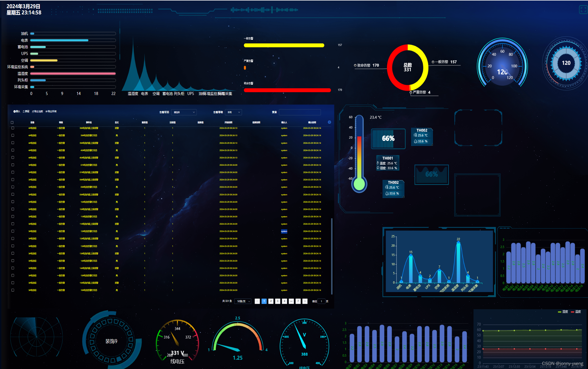Jump to page 7 in pagination
Screen dimensions: 588x369
click(x=298, y=301)
